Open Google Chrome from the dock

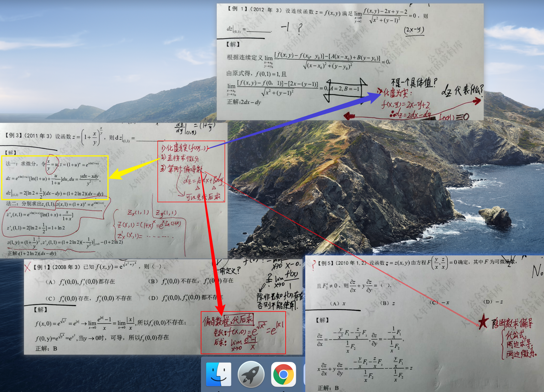283,374
